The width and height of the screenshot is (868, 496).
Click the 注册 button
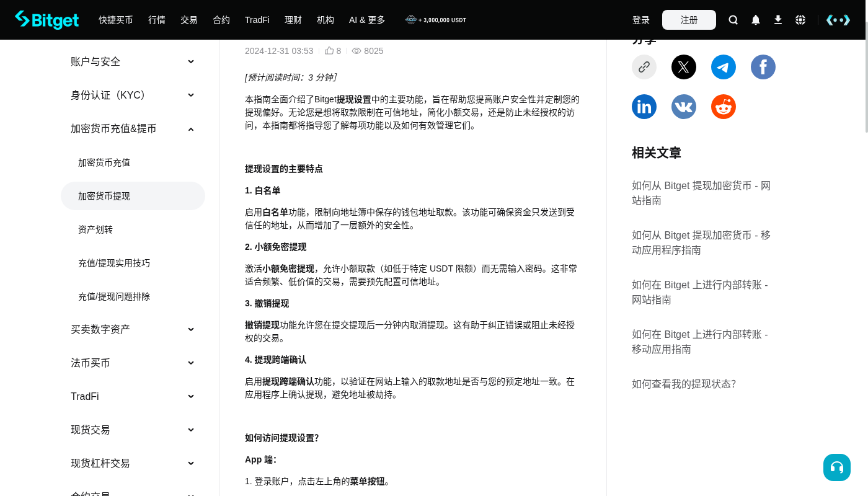click(689, 20)
